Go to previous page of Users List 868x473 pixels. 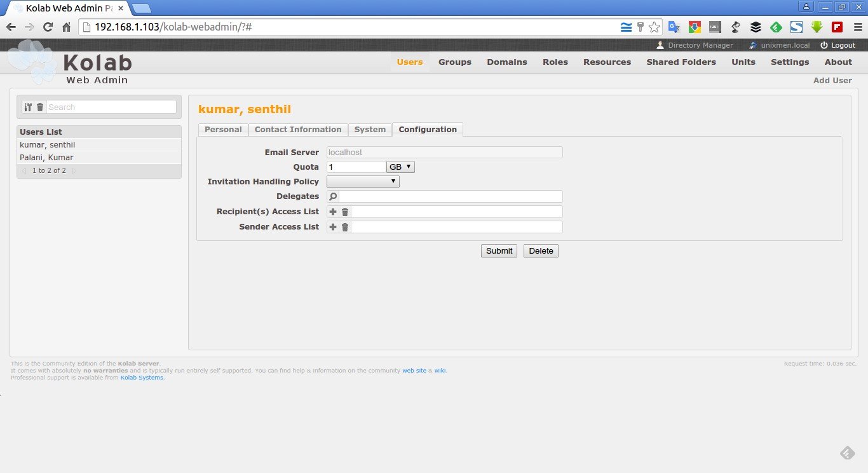[x=24, y=171]
